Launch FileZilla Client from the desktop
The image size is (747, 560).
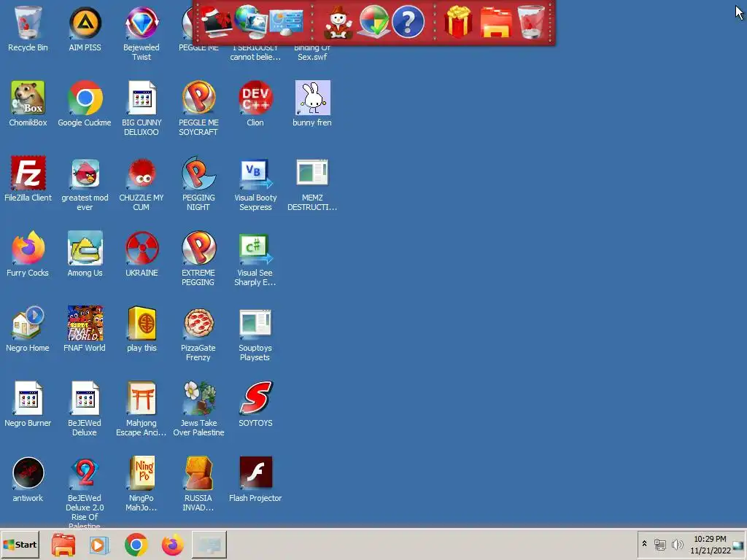[28, 179]
